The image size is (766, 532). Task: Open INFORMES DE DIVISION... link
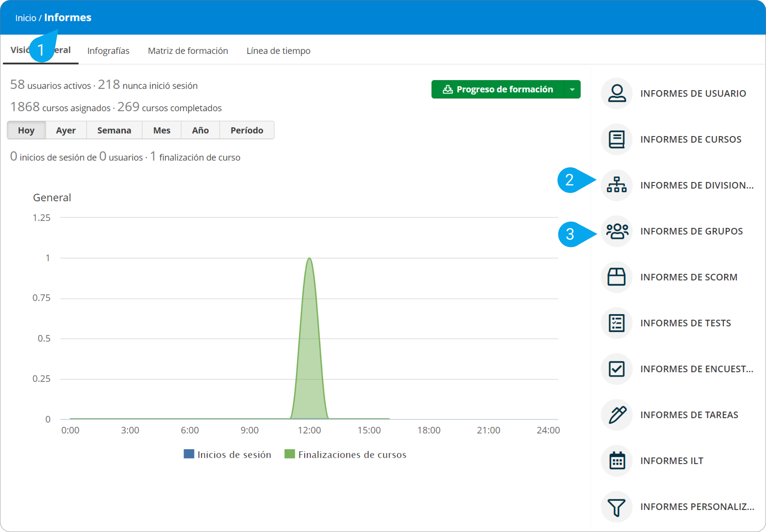pos(697,185)
